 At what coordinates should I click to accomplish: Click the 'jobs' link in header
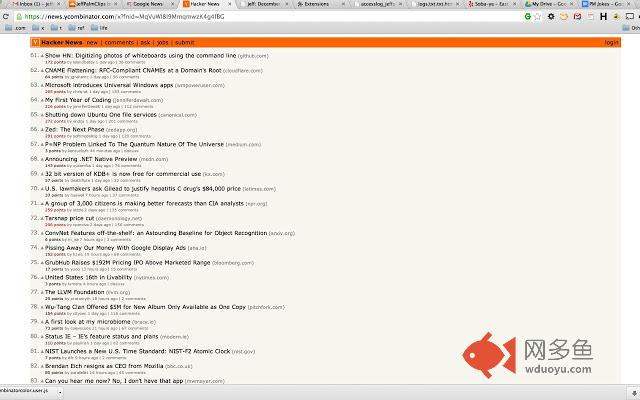[162, 42]
